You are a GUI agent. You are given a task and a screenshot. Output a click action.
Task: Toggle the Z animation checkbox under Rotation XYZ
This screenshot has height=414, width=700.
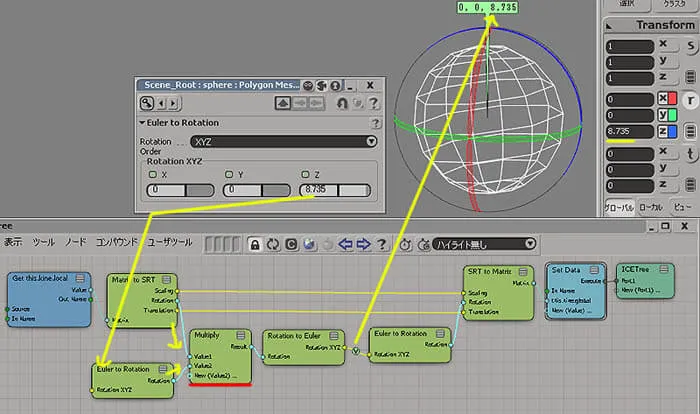point(305,174)
